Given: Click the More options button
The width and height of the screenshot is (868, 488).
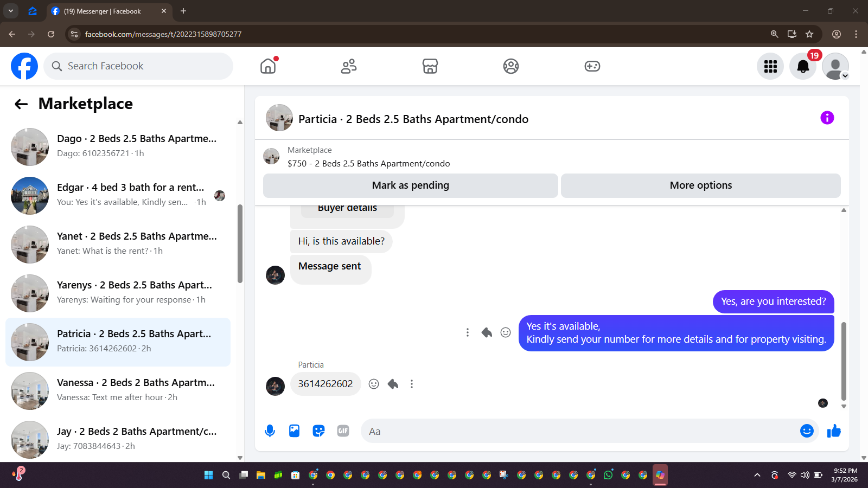Looking at the screenshot, I should 701,185.
